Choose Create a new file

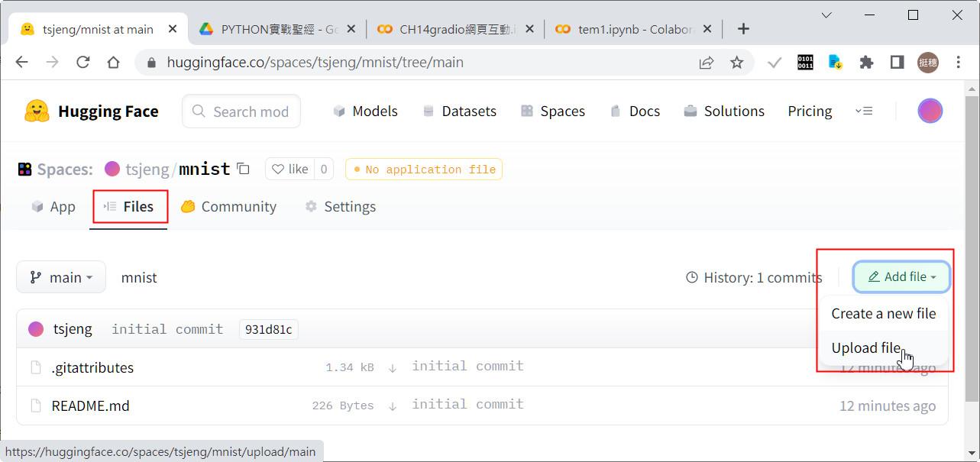(883, 313)
